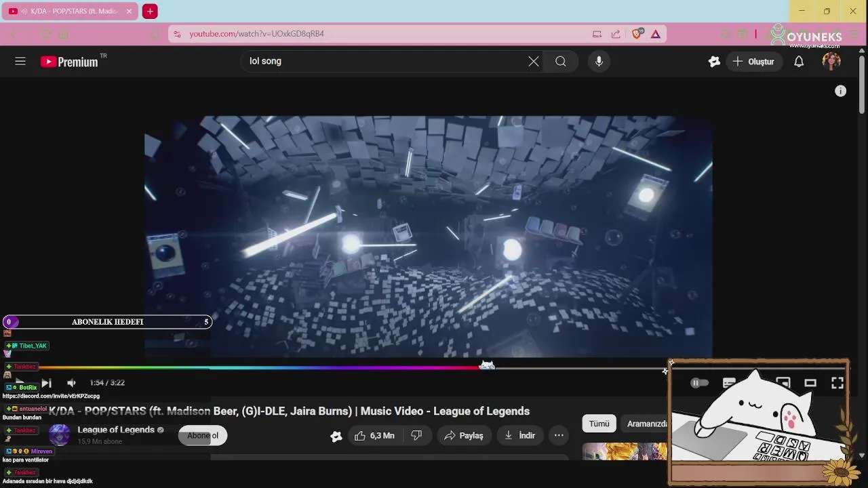This screenshot has height=488, width=868.
Task: Toggle the autoplay switch in player
Action: pyautogui.click(x=699, y=383)
